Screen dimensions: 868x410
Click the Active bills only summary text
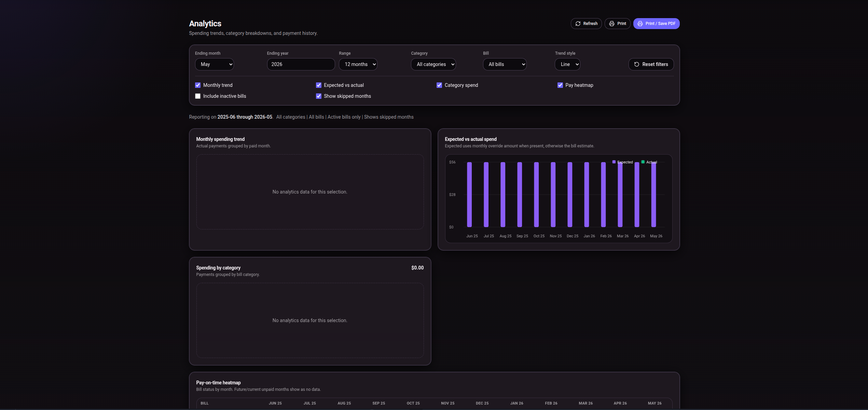pos(344,117)
